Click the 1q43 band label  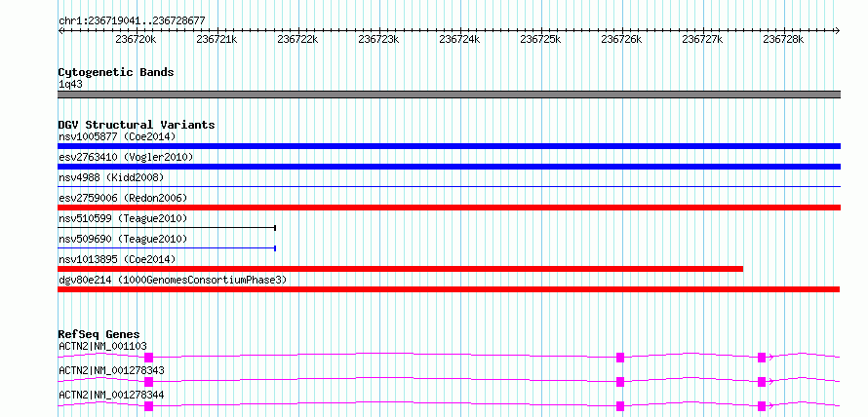point(70,85)
